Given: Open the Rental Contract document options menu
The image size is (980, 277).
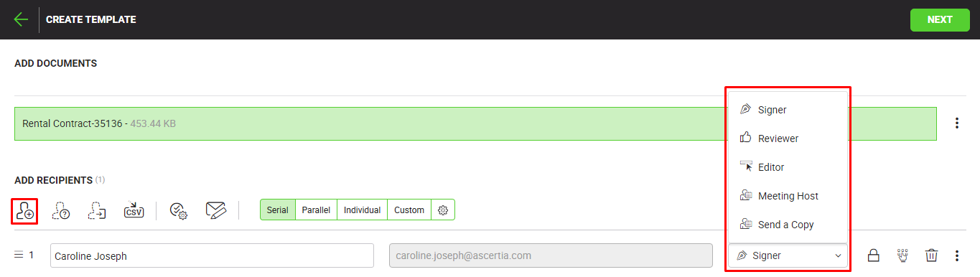Looking at the screenshot, I should [x=956, y=123].
